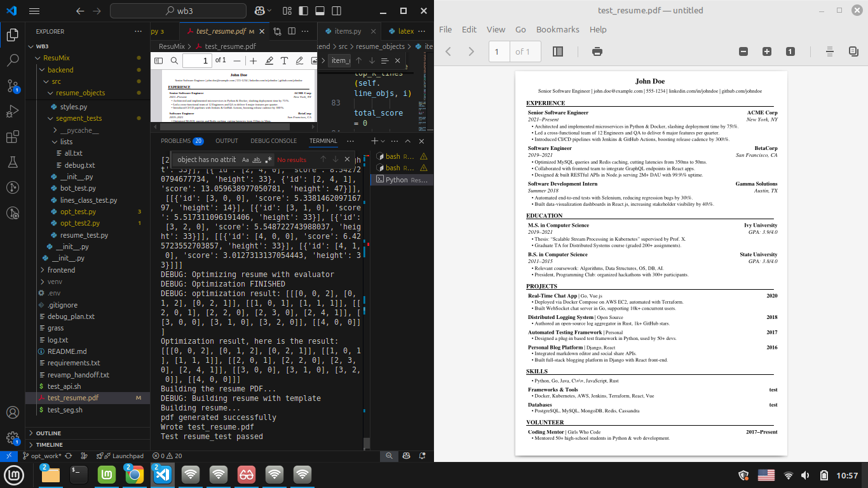Click zoom magnifier icon in status bar
Screen dimensions: 868x488
pyautogui.click(x=389, y=456)
